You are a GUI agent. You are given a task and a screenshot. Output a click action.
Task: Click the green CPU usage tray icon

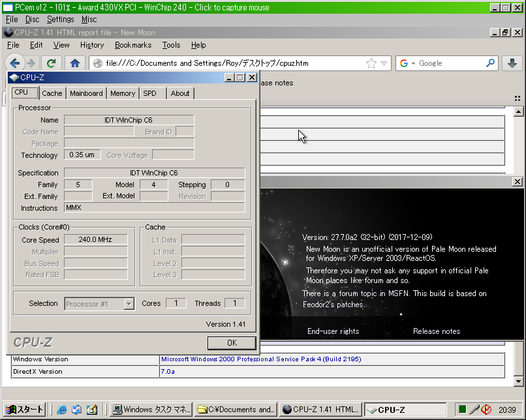[462, 410]
